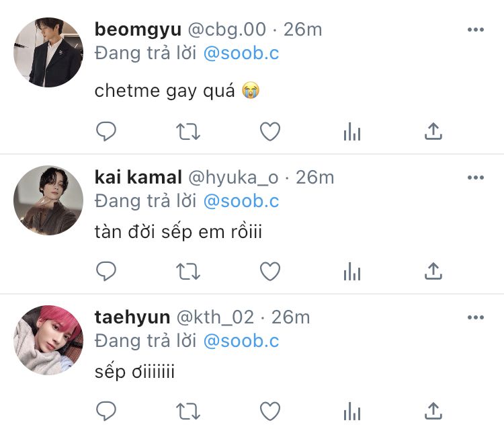The width and height of the screenshot is (504, 429).
Task: Like taehyun's "sếp ơiiiiiii" tweet
Action: (270, 411)
